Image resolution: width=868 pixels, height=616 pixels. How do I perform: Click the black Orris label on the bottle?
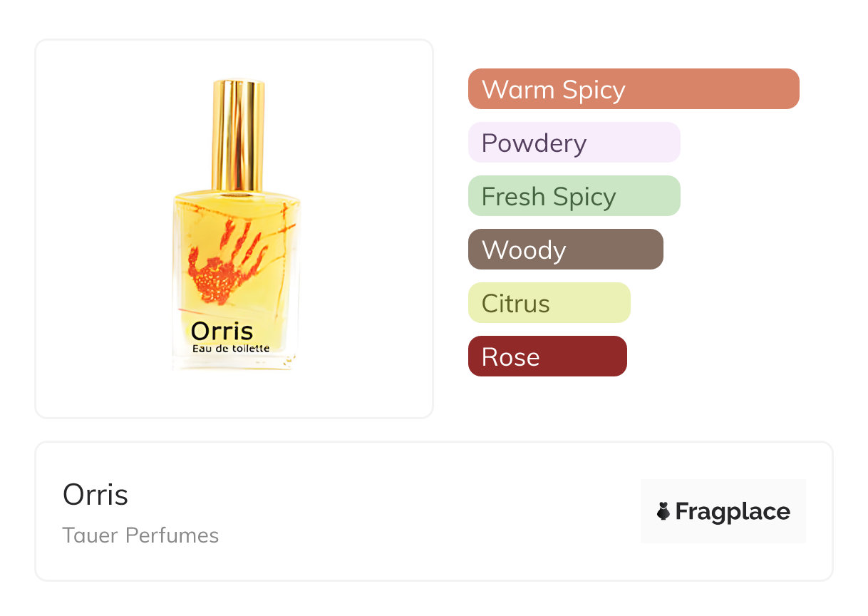coord(222,331)
